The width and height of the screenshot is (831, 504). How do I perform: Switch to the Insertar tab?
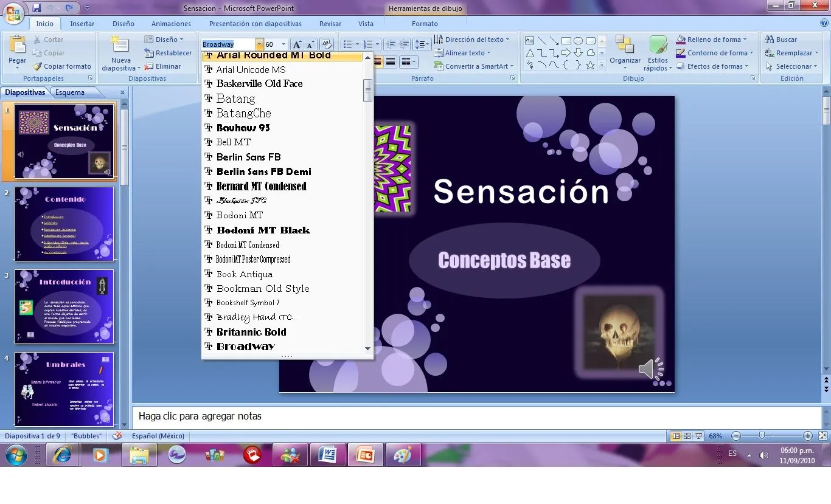pyautogui.click(x=82, y=24)
